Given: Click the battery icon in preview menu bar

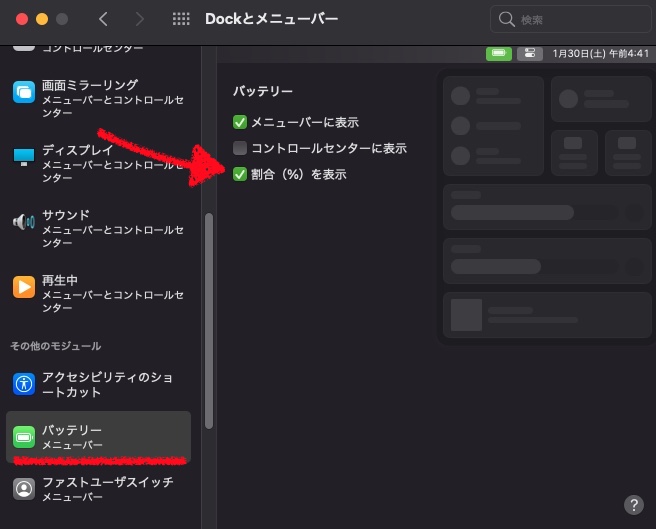Looking at the screenshot, I should click(499, 53).
